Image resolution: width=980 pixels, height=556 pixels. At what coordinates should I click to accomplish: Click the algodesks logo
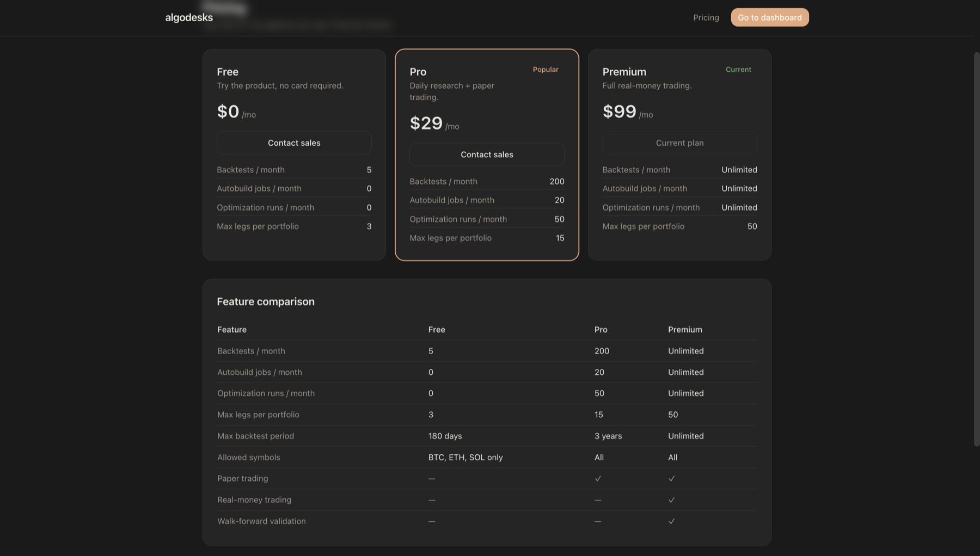(x=189, y=17)
